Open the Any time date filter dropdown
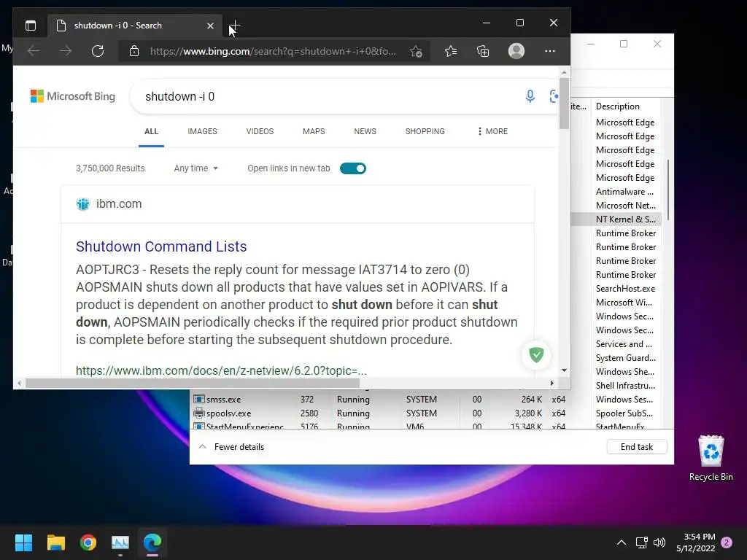 tap(196, 168)
